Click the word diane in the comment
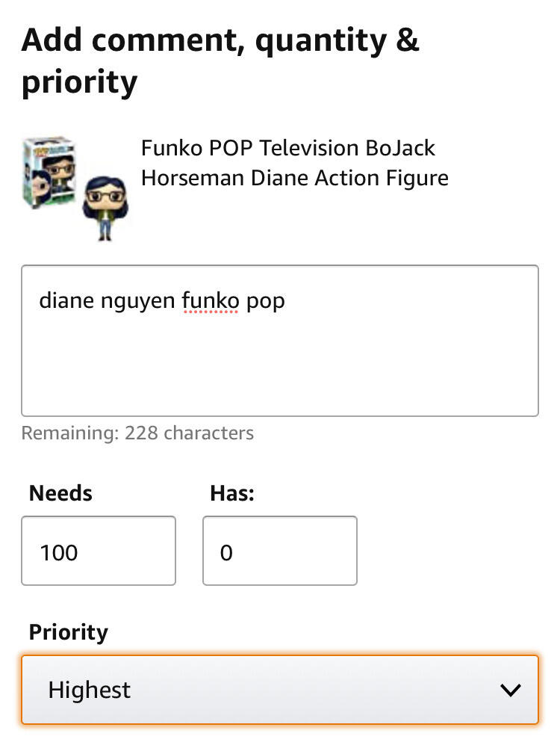 tap(66, 301)
